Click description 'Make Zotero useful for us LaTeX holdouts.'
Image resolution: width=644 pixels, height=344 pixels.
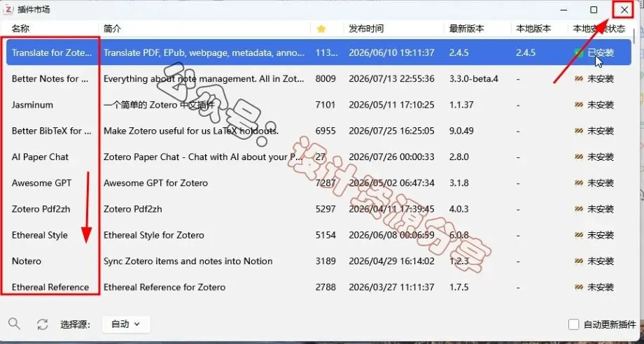click(x=191, y=131)
